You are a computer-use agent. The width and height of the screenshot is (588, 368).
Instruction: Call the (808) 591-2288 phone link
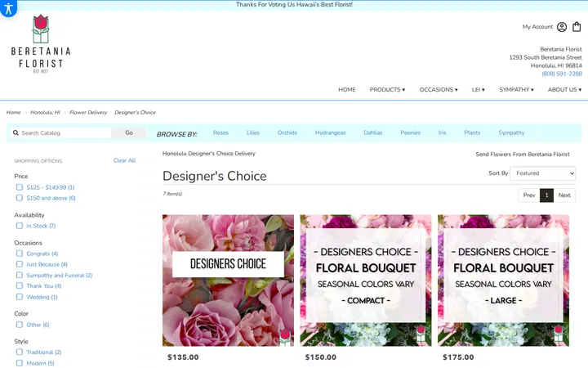(562, 74)
